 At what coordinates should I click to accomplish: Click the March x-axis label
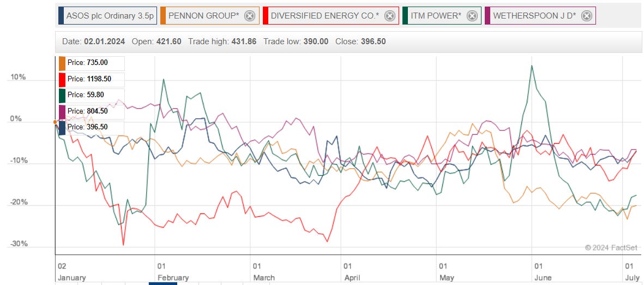click(264, 278)
